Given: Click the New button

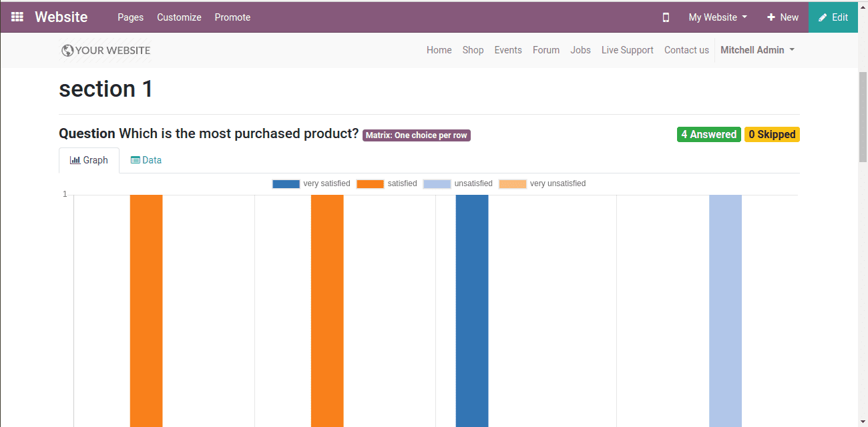Looking at the screenshot, I should click(783, 17).
